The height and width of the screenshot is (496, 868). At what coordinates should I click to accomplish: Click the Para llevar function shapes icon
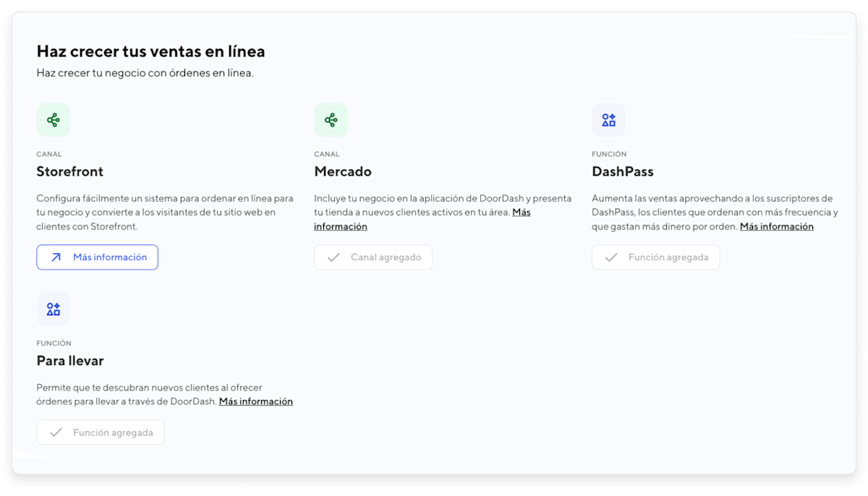click(x=54, y=309)
